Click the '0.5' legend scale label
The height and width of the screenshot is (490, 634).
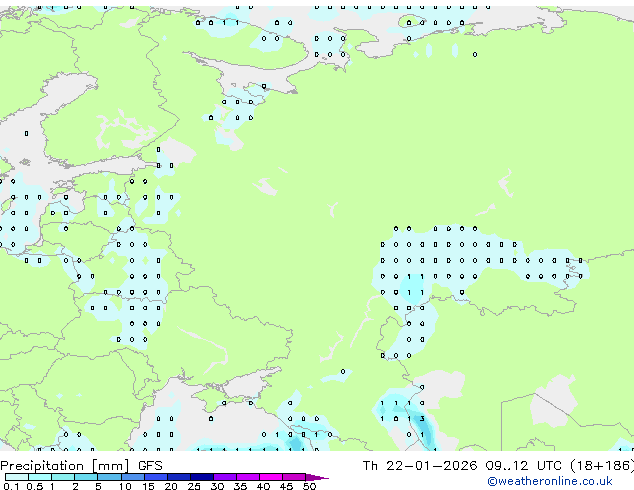tap(35, 486)
